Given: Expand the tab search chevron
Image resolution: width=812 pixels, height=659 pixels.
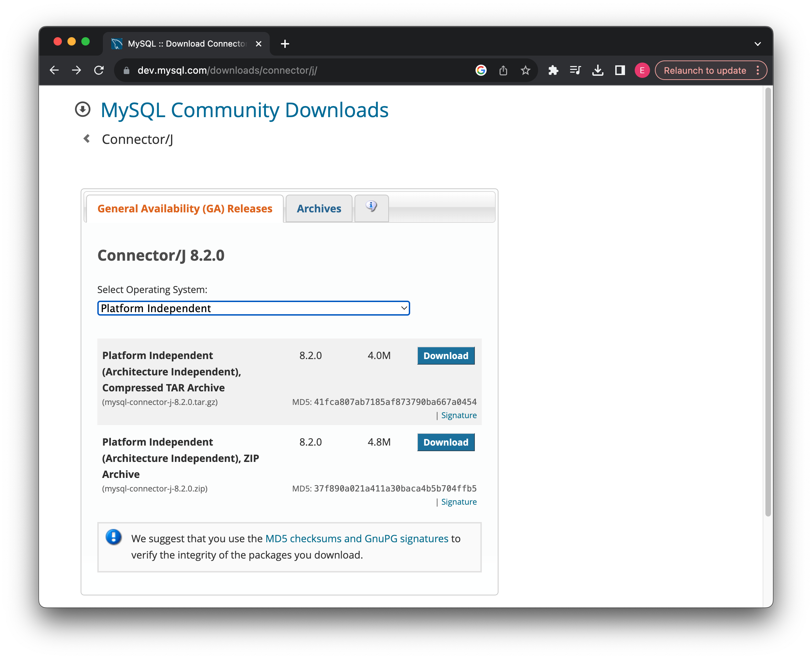Looking at the screenshot, I should click(x=757, y=44).
